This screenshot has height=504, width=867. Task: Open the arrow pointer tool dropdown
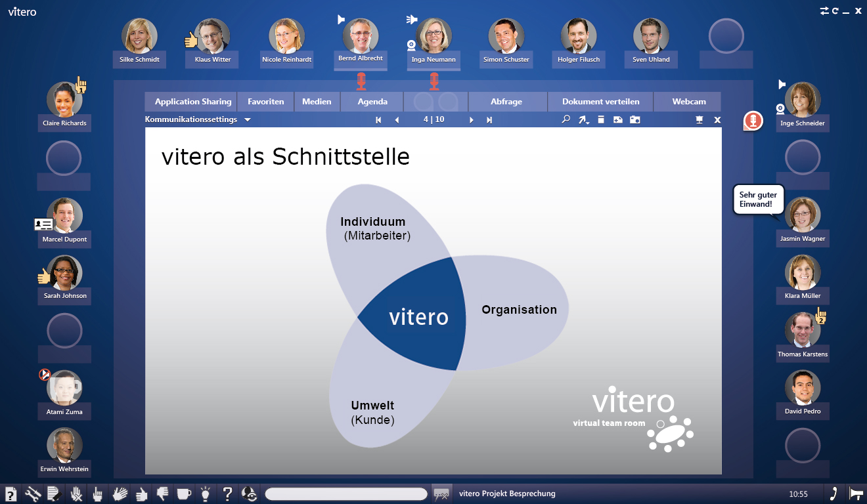click(584, 119)
